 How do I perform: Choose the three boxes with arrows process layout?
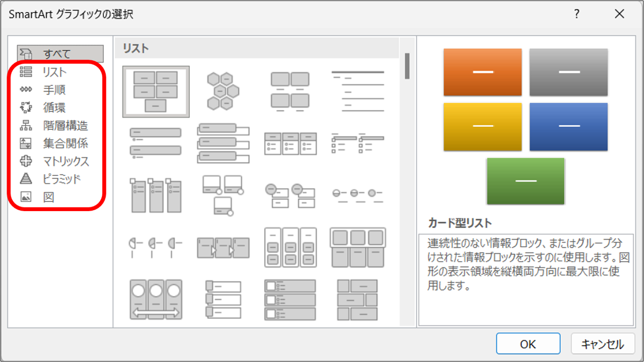[x=223, y=247]
